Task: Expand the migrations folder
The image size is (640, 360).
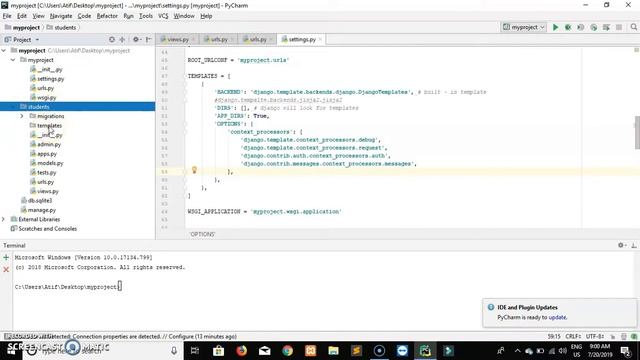Action: point(22,116)
